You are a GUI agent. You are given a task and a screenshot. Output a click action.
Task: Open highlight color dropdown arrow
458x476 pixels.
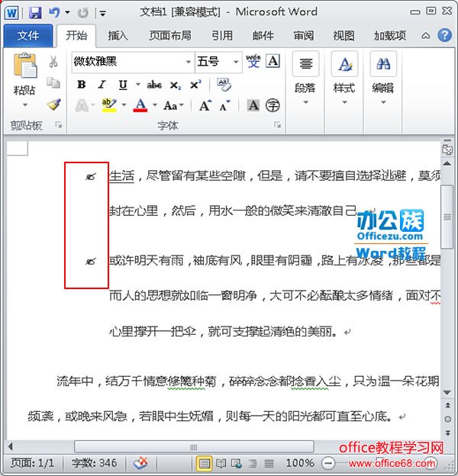[x=124, y=105]
